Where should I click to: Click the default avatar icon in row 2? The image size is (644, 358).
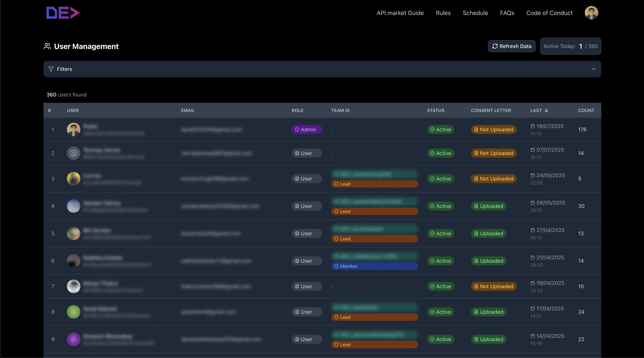(73, 153)
